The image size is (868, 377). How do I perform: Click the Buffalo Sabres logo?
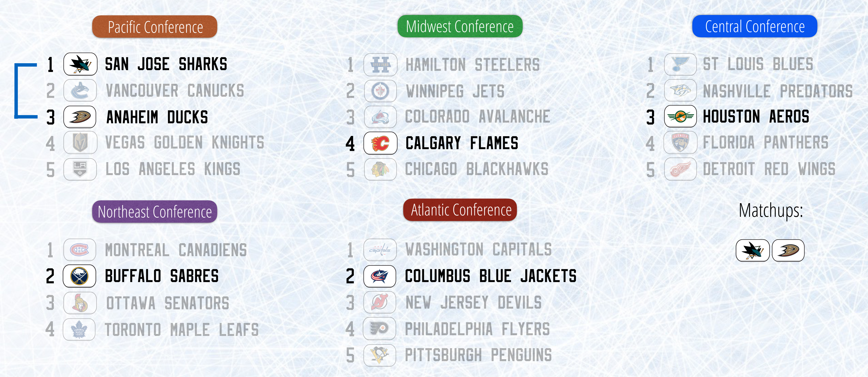click(x=80, y=276)
